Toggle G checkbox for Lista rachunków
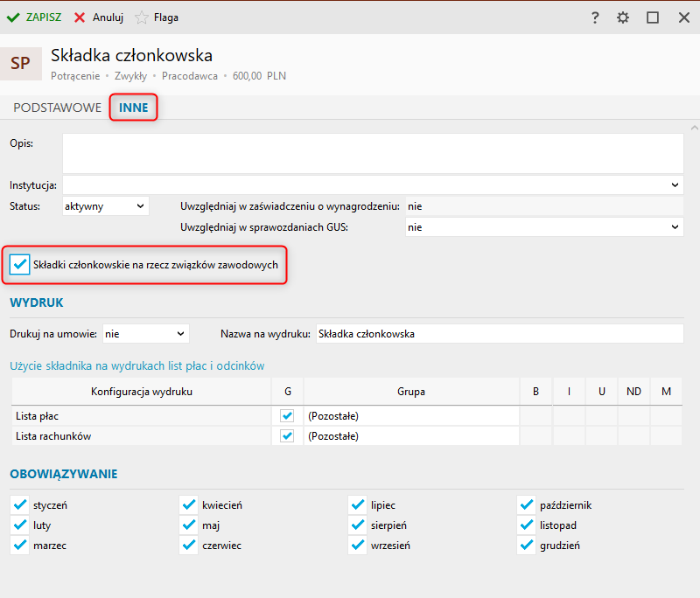This screenshot has height=598, width=700. (287, 435)
